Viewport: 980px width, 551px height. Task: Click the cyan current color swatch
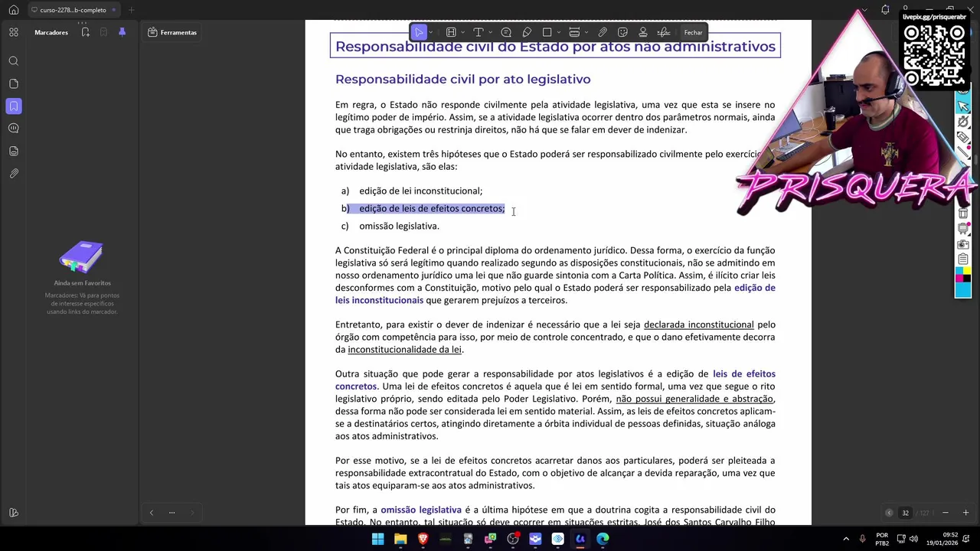point(963,289)
